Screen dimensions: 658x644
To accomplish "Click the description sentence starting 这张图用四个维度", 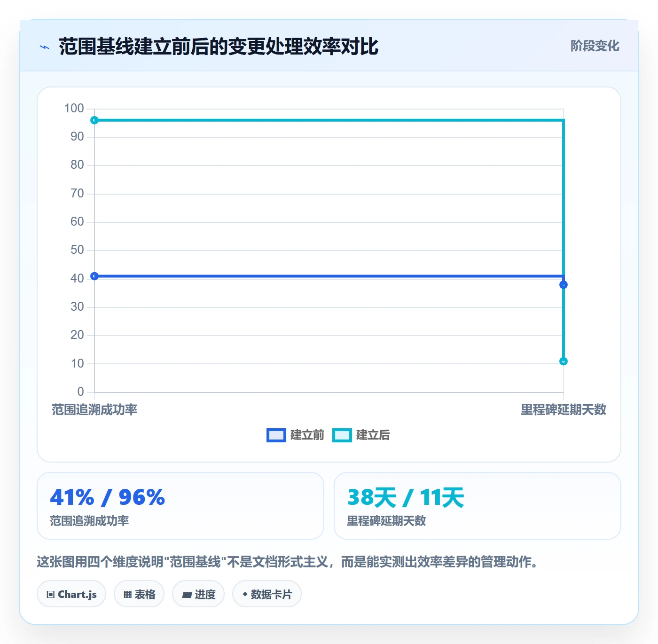I will [x=288, y=562].
